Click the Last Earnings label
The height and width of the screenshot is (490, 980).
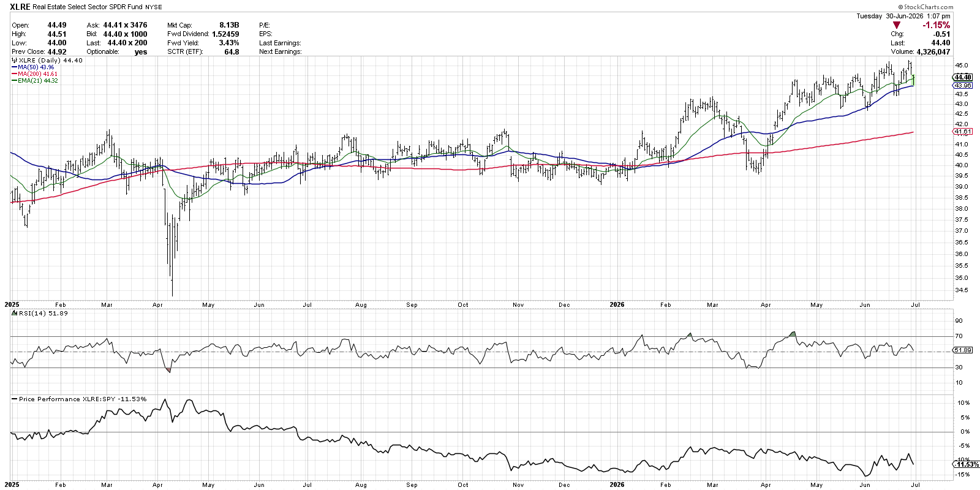280,43
